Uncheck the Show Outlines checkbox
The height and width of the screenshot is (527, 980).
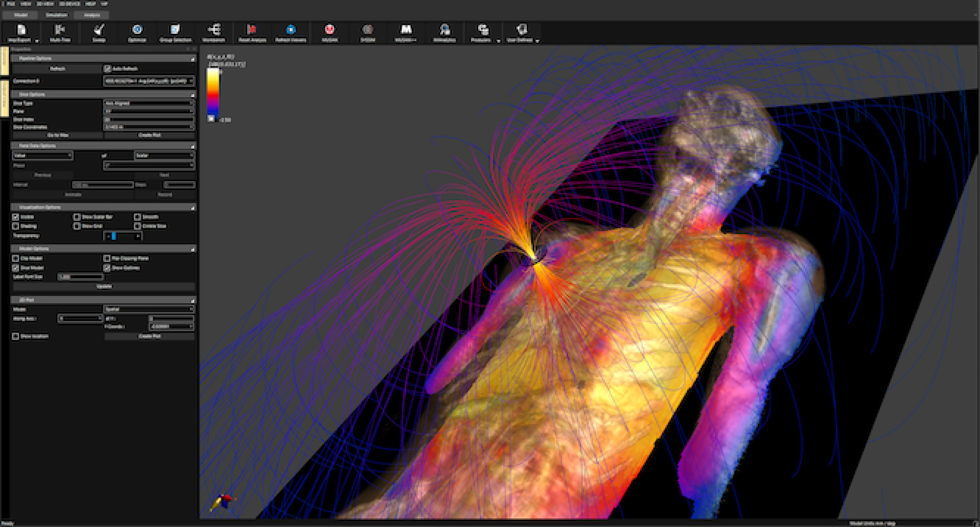tap(107, 267)
